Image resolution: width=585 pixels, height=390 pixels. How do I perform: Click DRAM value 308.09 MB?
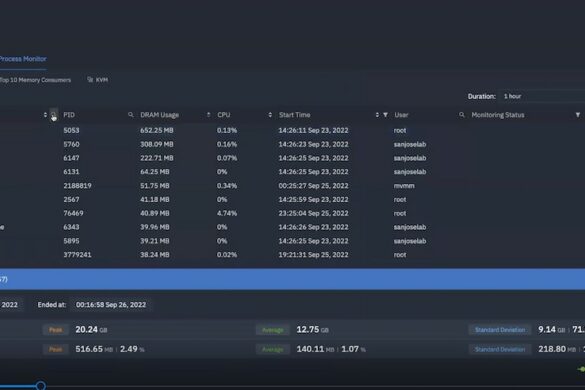(157, 144)
